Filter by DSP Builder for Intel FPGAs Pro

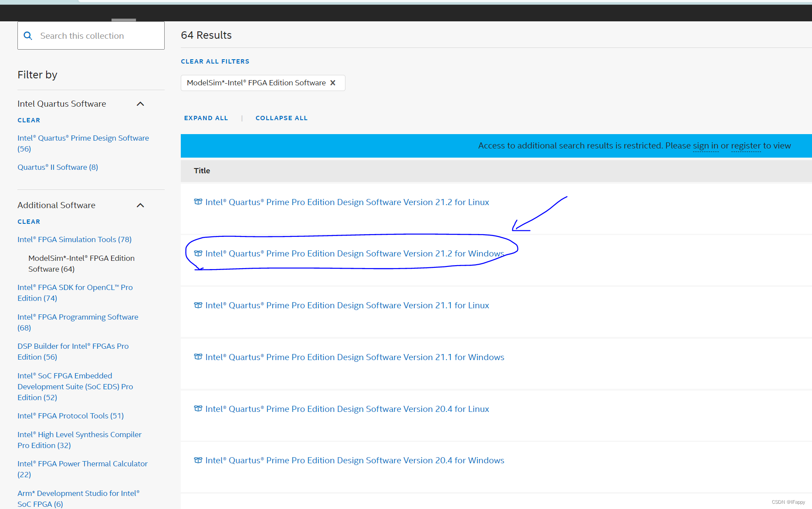coord(73,351)
